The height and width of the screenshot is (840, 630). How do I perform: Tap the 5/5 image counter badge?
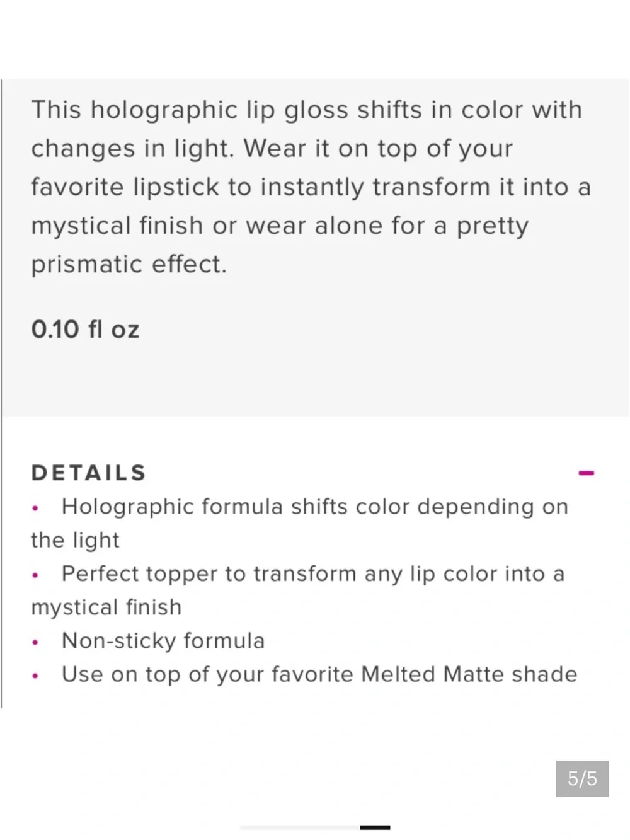point(582,778)
